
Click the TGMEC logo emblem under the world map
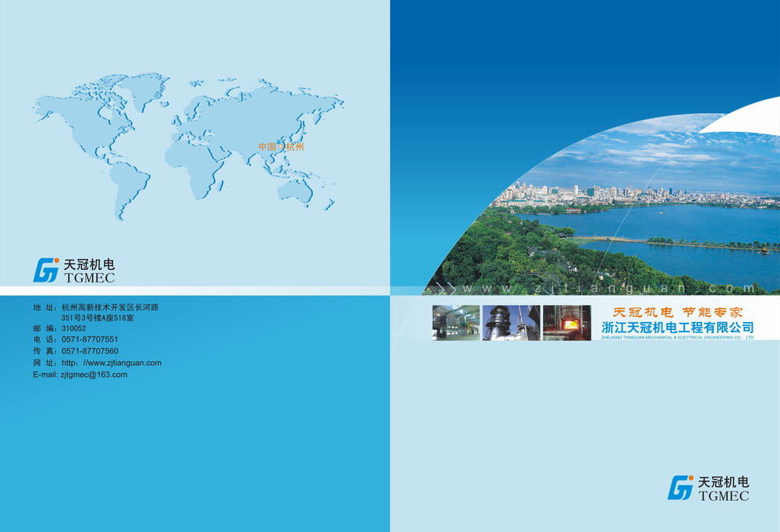tap(46, 270)
